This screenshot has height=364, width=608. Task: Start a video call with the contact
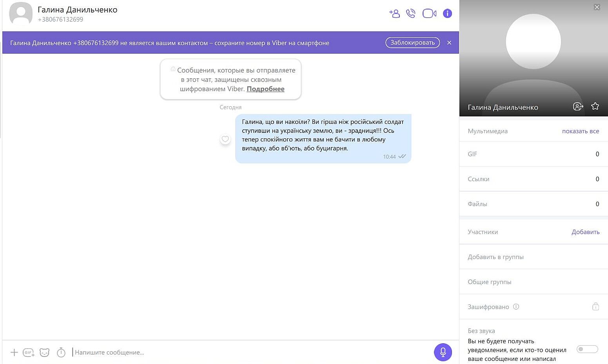pos(429,14)
